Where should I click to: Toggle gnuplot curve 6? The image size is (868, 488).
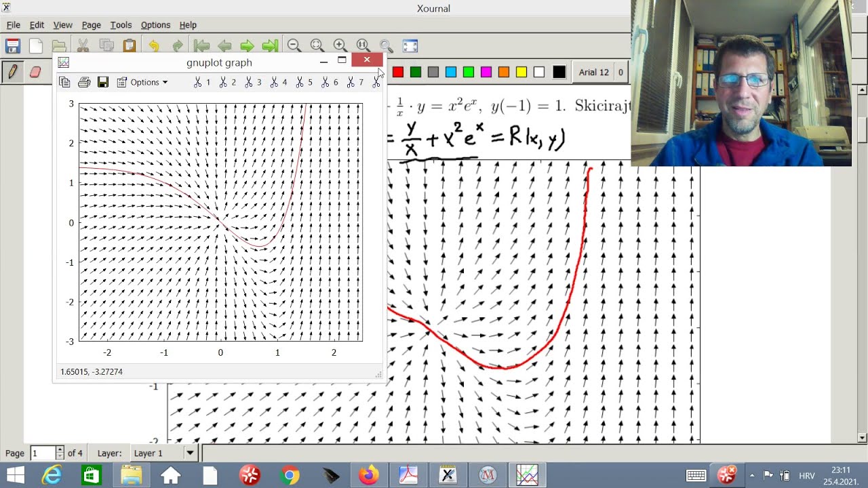330,82
